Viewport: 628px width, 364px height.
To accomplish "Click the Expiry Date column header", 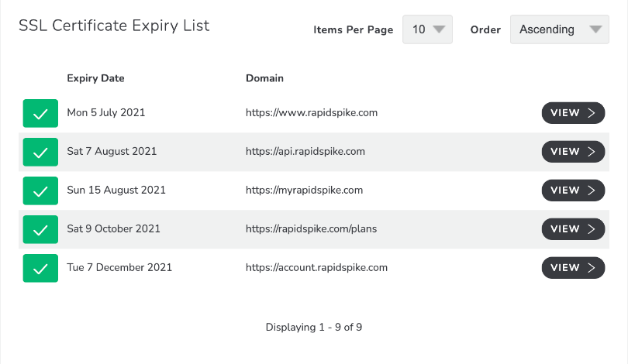I will 95,78.
